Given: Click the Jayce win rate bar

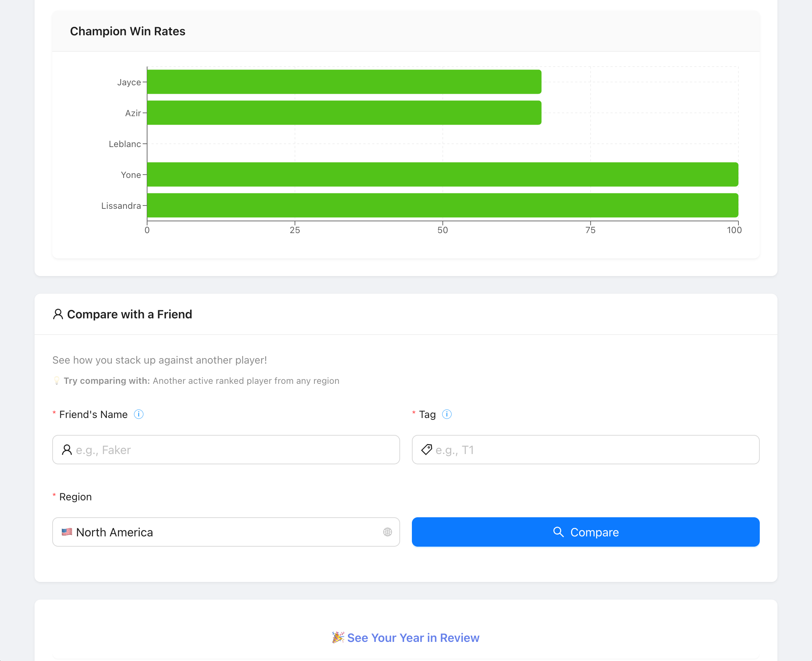Looking at the screenshot, I should pyautogui.click(x=344, y=82).
